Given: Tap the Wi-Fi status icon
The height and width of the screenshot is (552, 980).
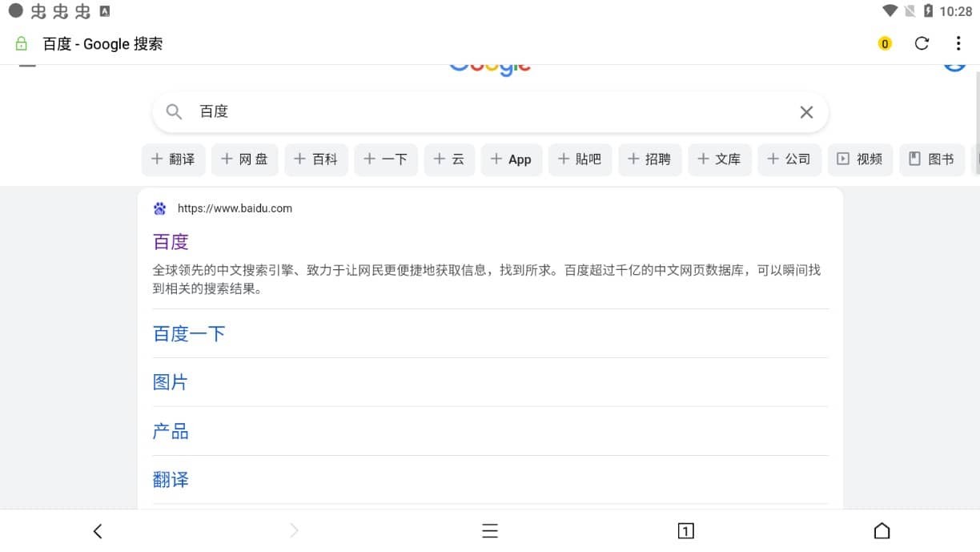Looking at the screenshot, I should coord(890,11).
